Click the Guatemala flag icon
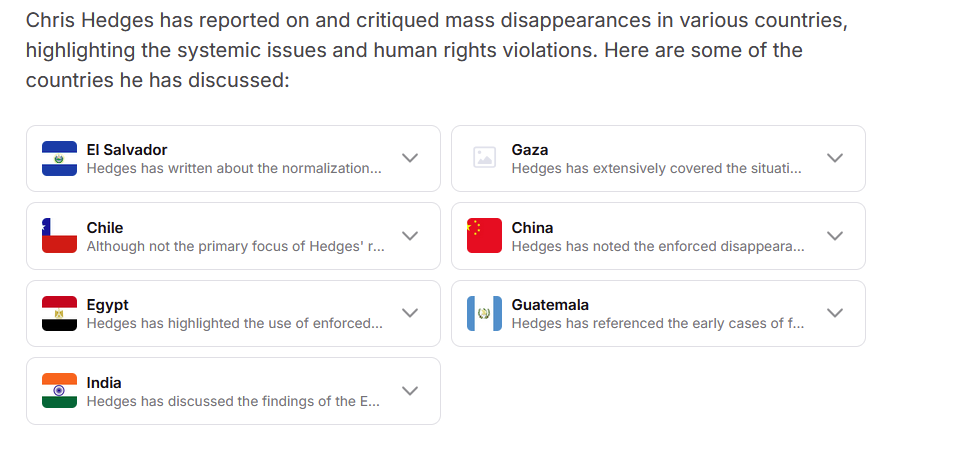 coord(484,313)
